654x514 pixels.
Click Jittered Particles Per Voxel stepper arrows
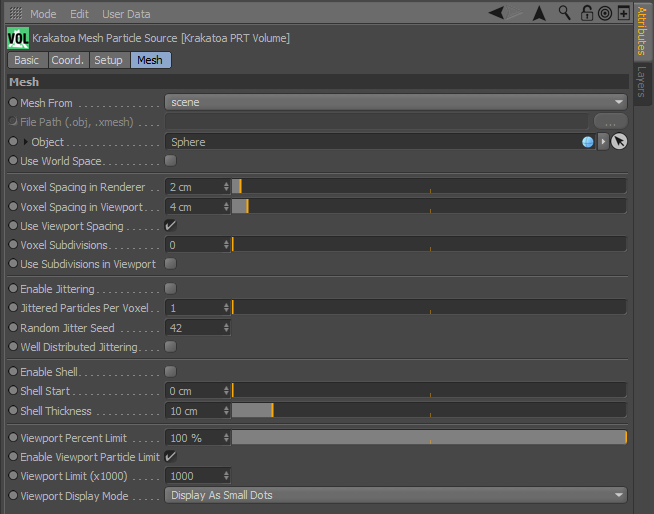(226, 307)
